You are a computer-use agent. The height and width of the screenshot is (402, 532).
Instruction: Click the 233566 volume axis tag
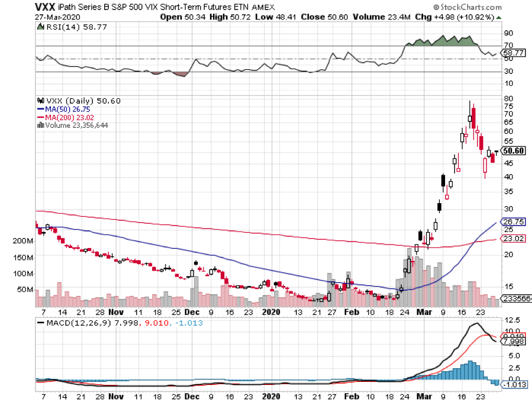point(517,298)
